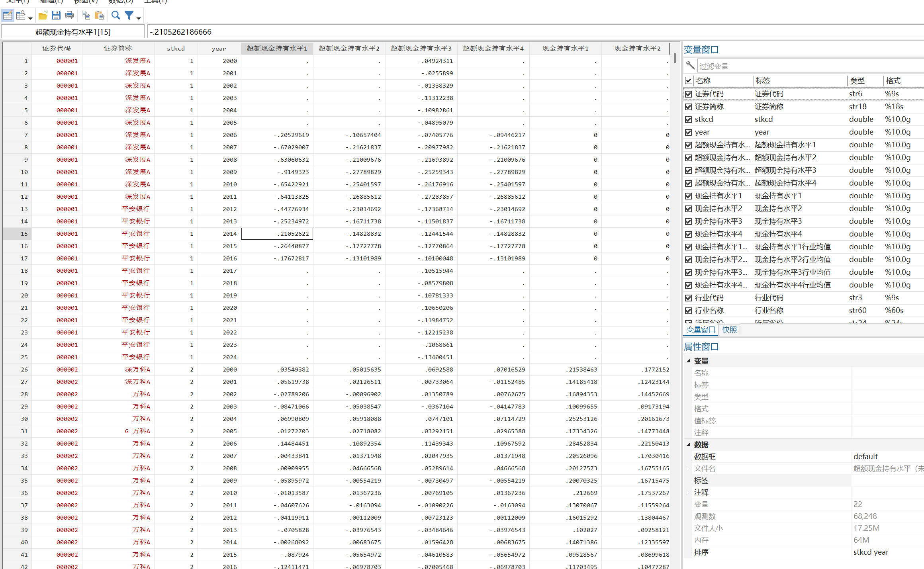The image size is (924, 569).
Task: Toggle the select-all checkbox beside 名称 header
Action: [x=688, y=80]
